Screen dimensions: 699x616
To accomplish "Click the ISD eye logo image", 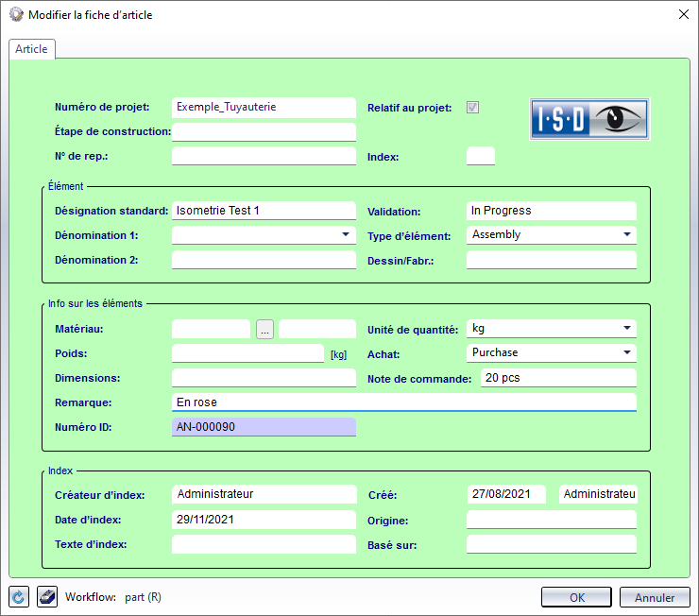I will pos(589,120).
